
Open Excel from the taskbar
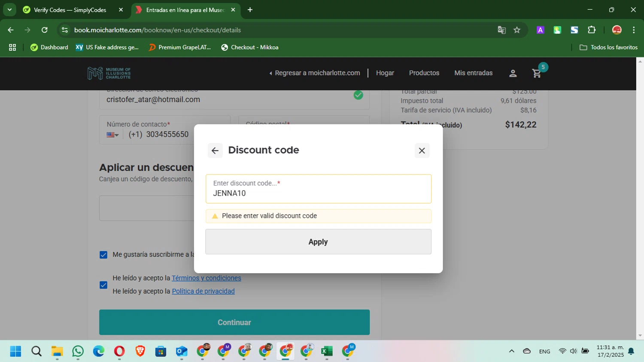pyautogui.click(x=327, y=351)
